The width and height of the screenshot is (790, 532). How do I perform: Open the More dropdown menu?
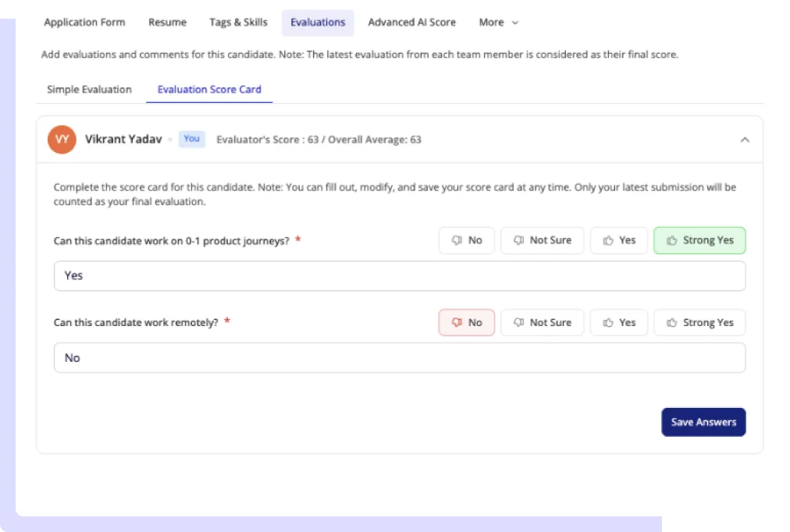(498, 23)
